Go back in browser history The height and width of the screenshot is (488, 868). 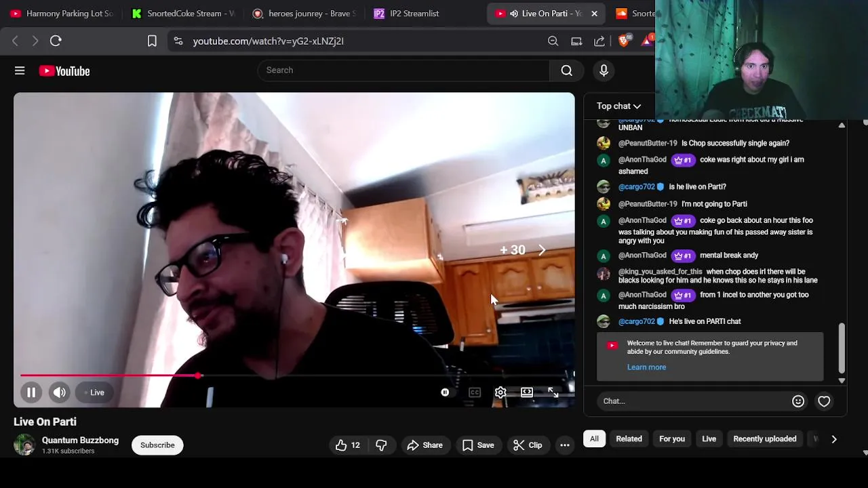[x=15, y=41]
